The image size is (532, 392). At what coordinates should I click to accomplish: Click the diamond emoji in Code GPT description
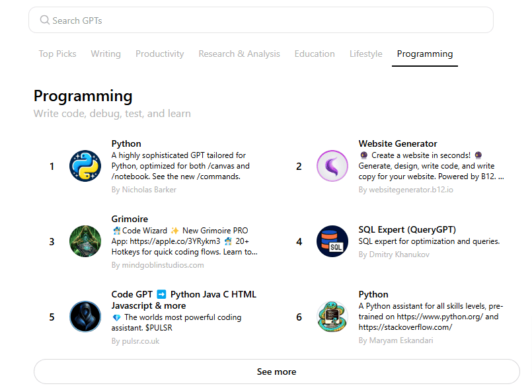click(x=117, y=318)
